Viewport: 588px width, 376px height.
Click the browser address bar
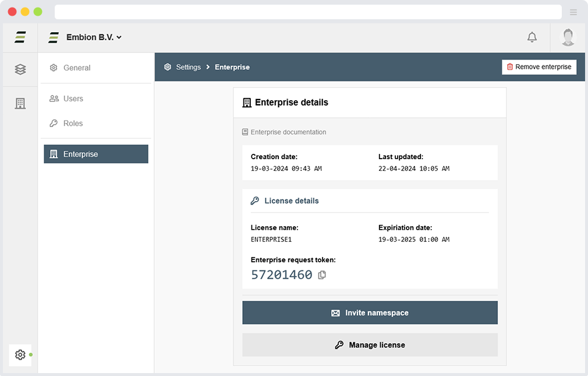point(307,12)
